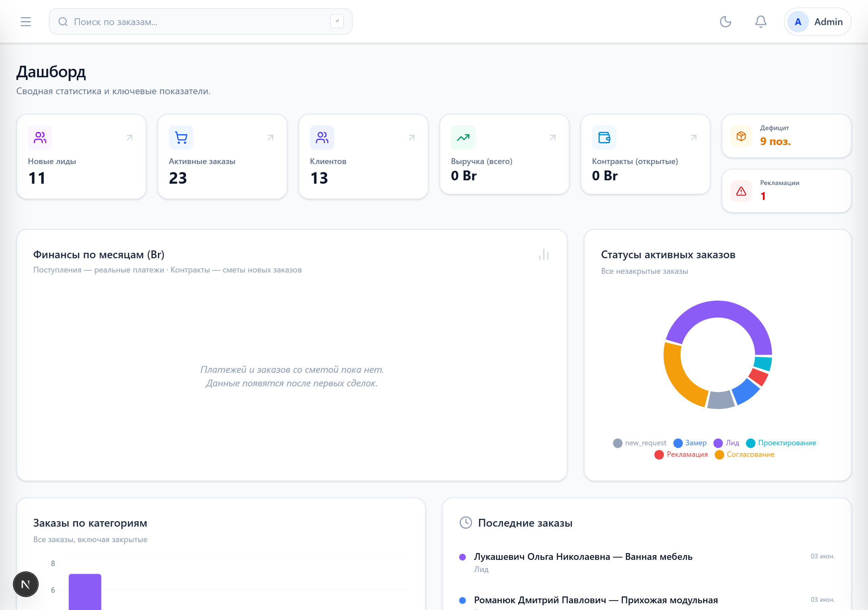Viewport: 868px width, 610px height.
Task: Open the Клиентов card arrow
Action: point(411,138)
